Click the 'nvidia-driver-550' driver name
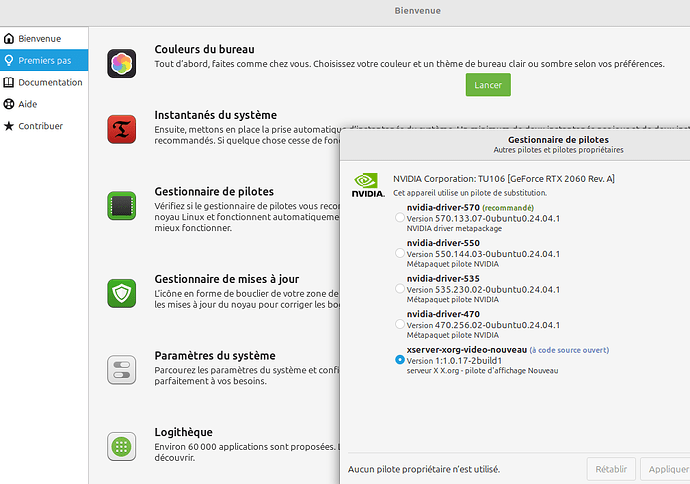 click(443, 243)
